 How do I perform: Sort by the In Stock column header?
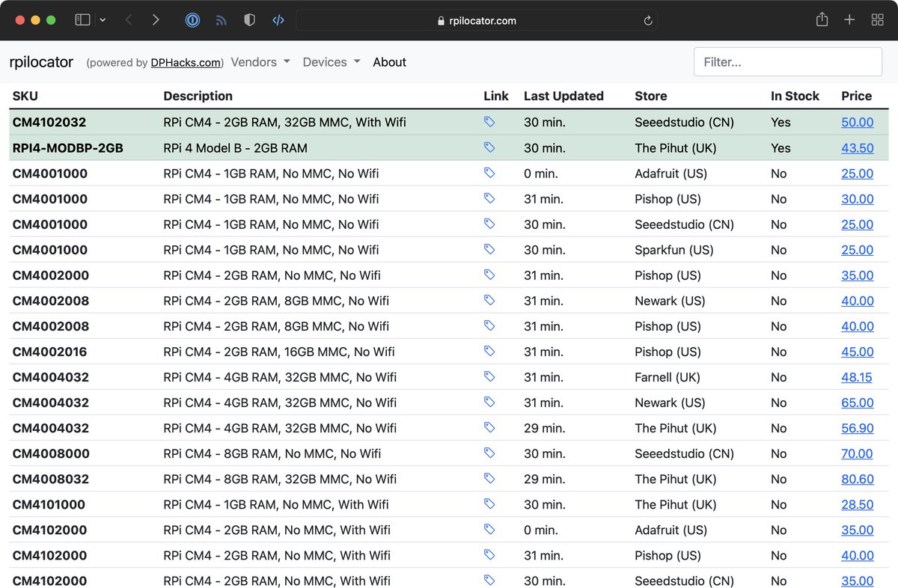[795, 96]
